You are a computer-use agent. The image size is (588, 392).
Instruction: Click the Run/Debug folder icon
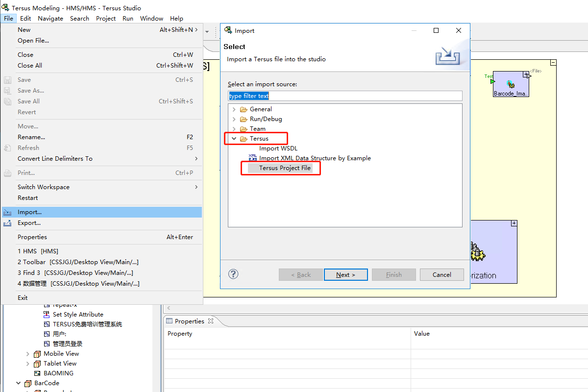coord(244,119)
